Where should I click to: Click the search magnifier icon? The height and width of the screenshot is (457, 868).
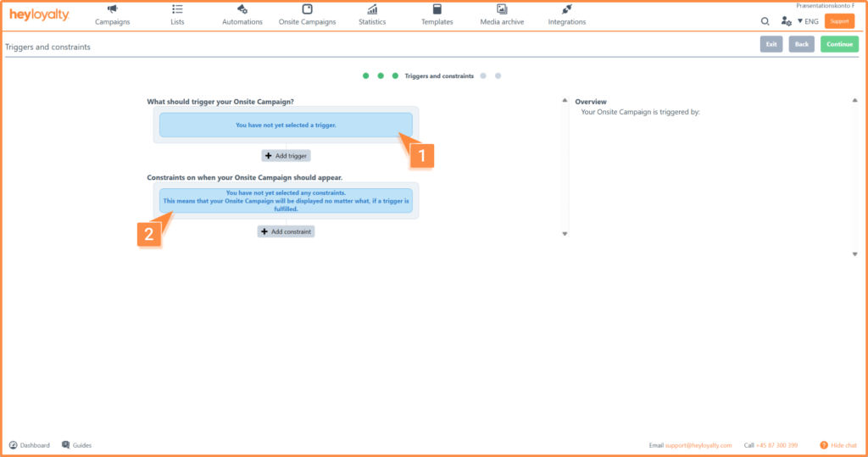coord(765,21)
